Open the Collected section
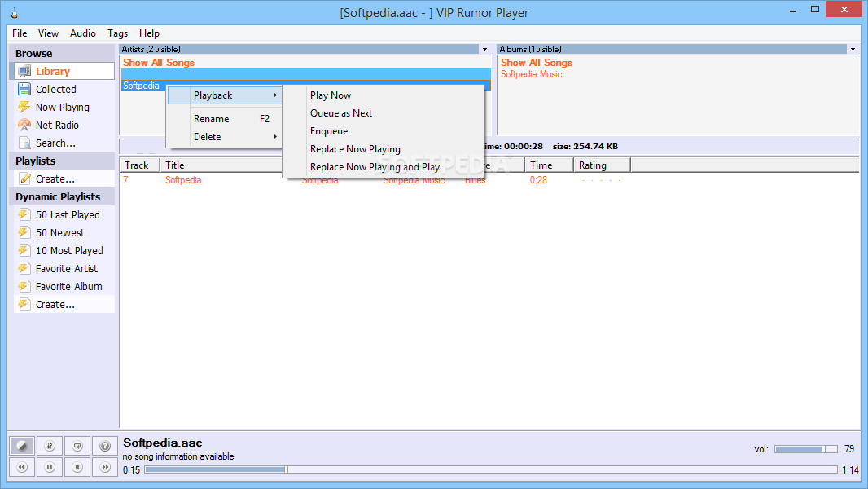The image size is (868, 489). pyautogui.click(x=63, y=89)
